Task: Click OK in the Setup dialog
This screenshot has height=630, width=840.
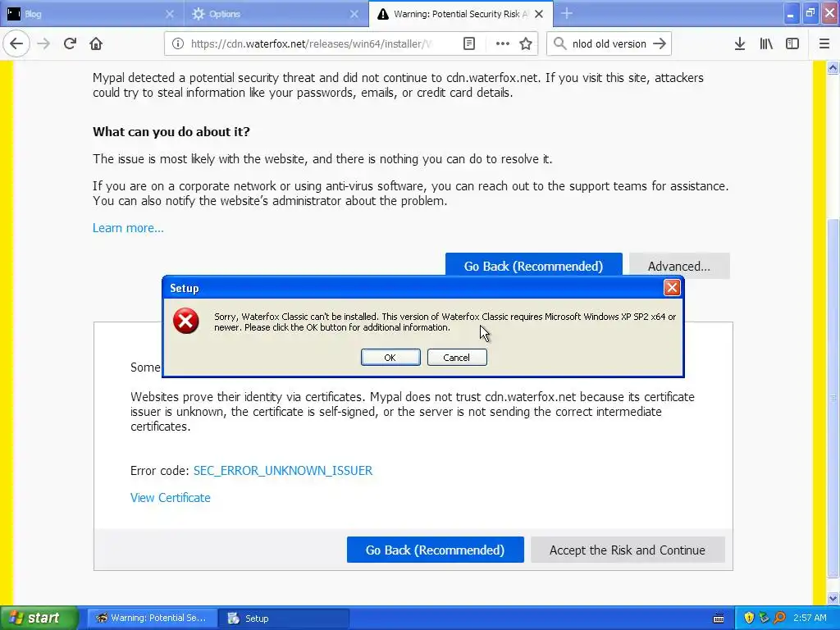Action: 390,358
